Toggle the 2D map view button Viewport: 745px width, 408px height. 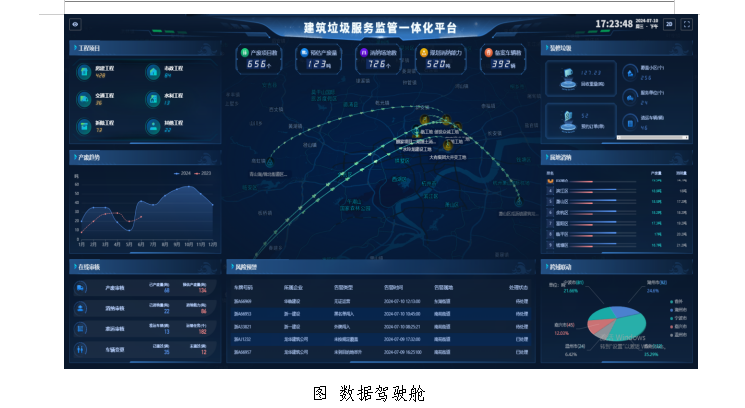pyautogui.click(x=668, y=24)
